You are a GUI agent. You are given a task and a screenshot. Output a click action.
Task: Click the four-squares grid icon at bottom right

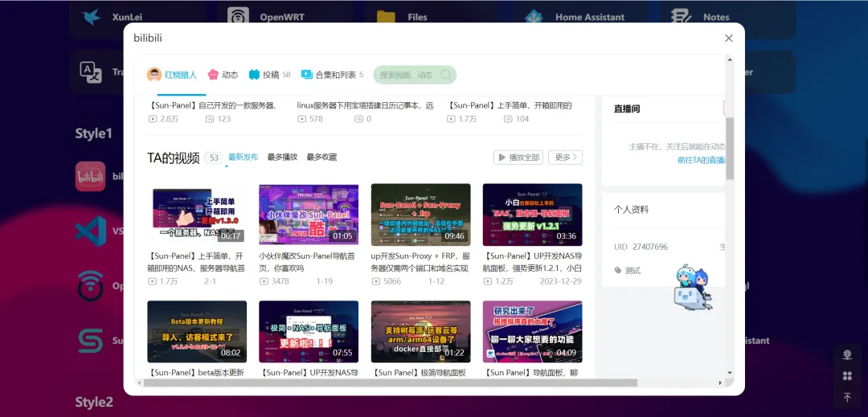point(847,376)
